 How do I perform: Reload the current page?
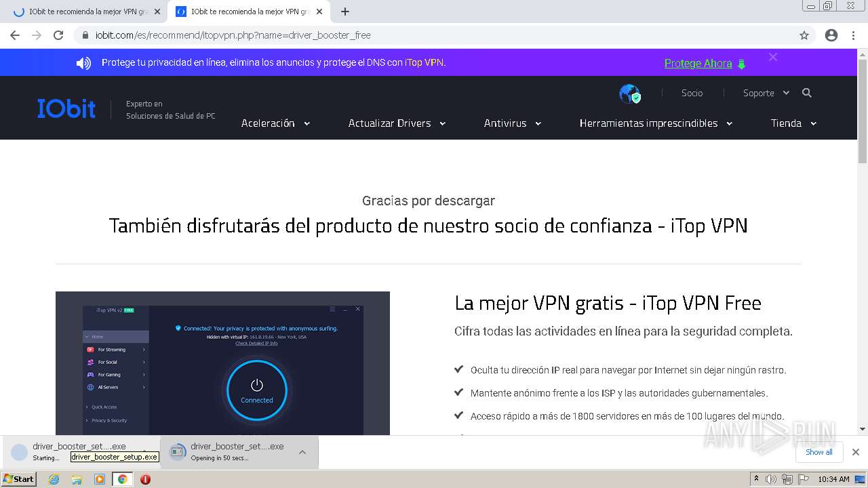pyautogui.click(x=58, y=35)
